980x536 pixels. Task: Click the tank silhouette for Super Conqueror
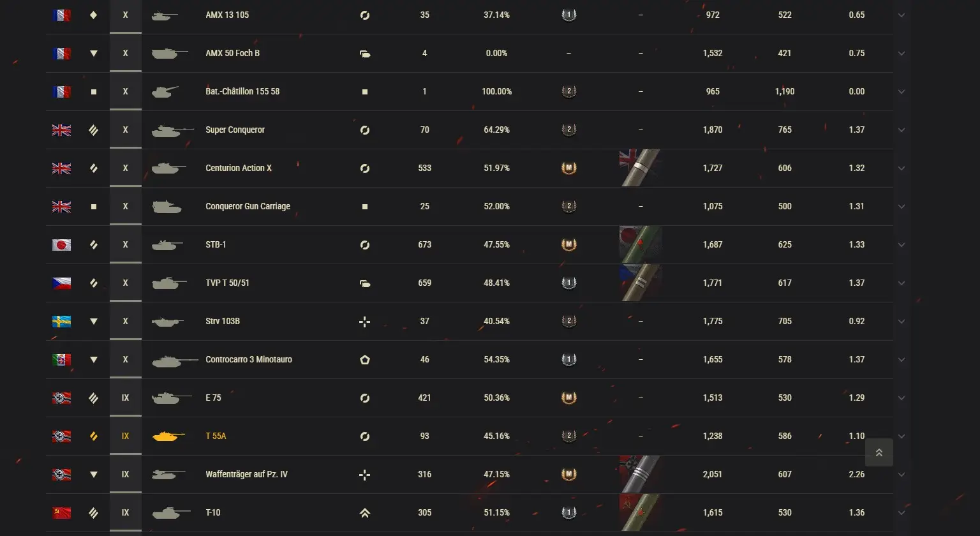172,130
